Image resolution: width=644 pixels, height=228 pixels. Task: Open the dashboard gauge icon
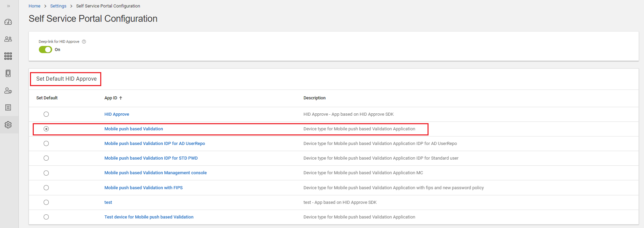[8, 22]
